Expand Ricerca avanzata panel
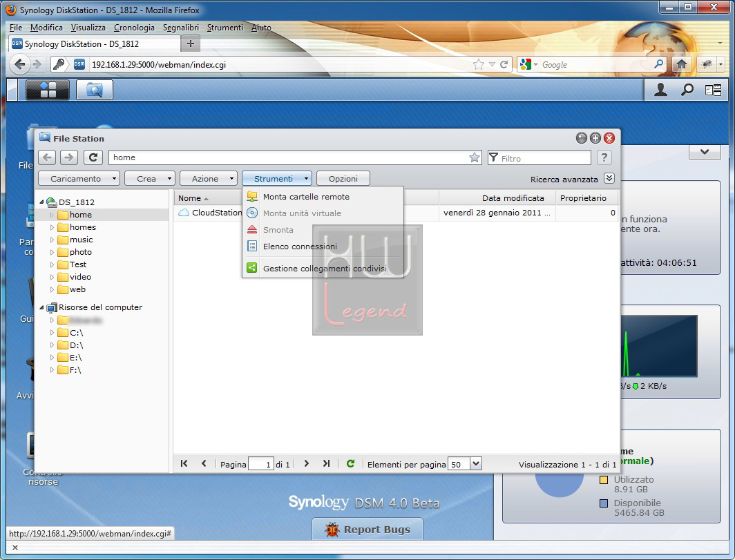 609,179
